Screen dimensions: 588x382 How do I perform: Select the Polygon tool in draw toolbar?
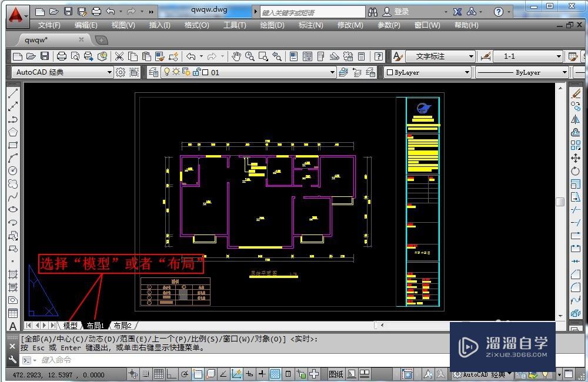(13, 132)
